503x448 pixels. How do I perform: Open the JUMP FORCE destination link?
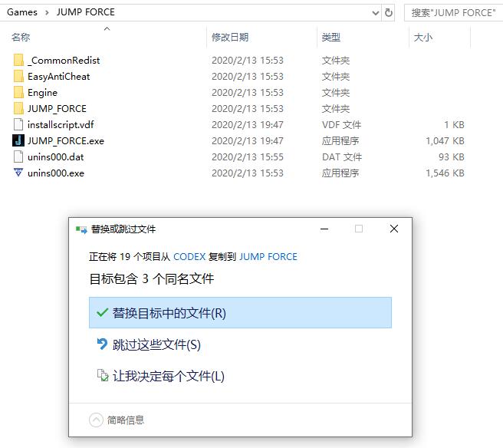[268, 257]
